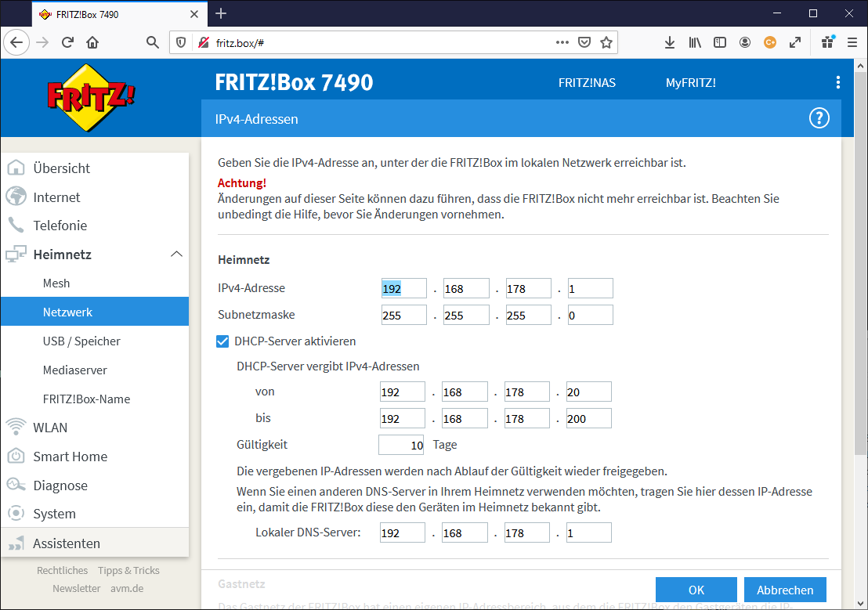
Task: Click third octet 178 of IPv4-Adresse
Action: pos(528,288)
